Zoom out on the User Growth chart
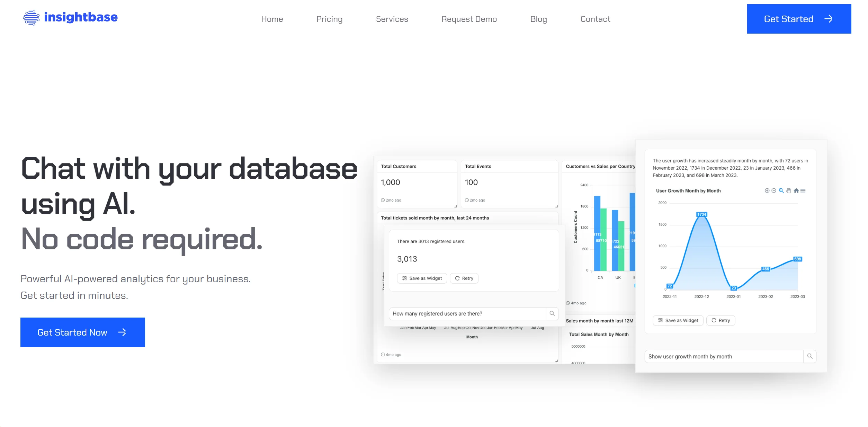This screenshot has width=868, height=427. pos(774,190)
